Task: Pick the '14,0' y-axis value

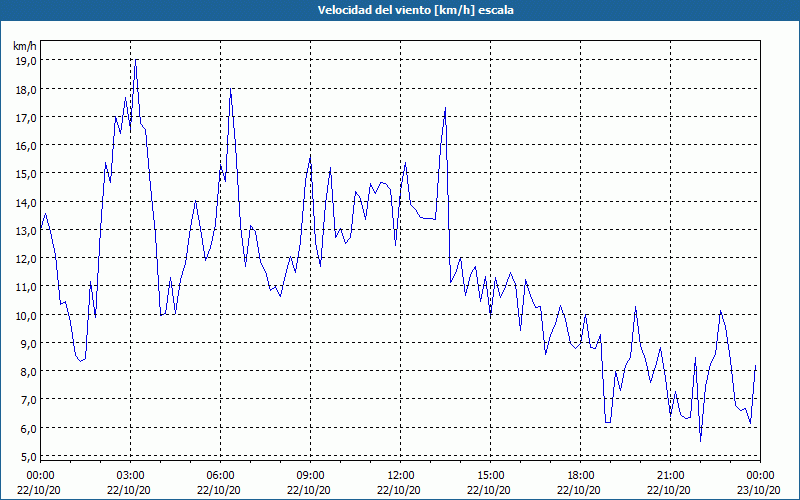Action: 27,203
